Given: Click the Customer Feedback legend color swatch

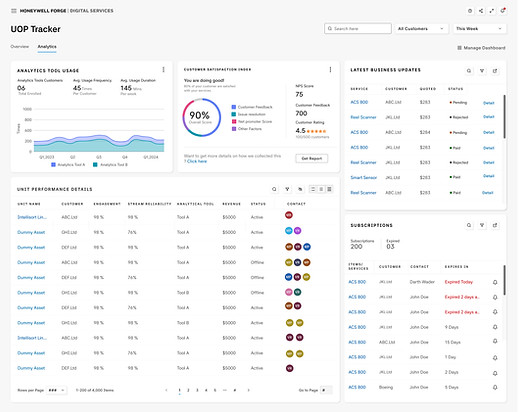Looking at the screenshot, I should click(x=234, y=107).
